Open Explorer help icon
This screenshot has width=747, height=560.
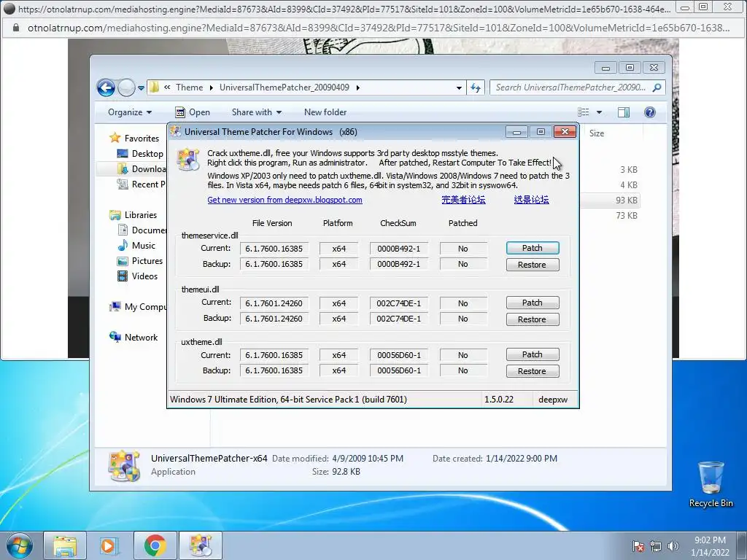pyautogui.click(x=650, y=112)
